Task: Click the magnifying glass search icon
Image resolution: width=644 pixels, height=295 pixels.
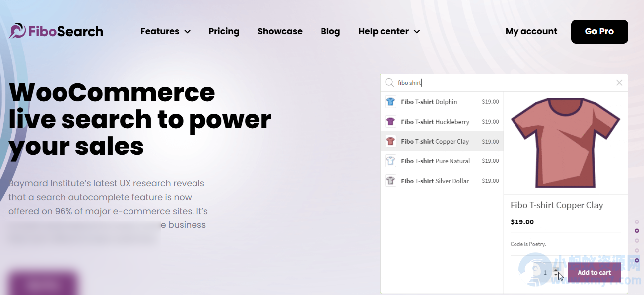Action: 390,82
